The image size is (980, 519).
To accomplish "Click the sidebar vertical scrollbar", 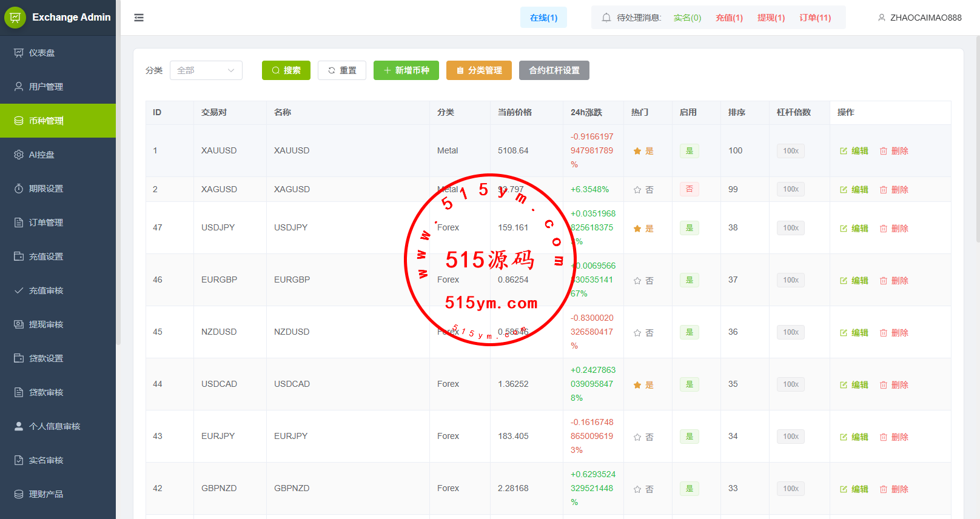I will click(x=118, y=182).
